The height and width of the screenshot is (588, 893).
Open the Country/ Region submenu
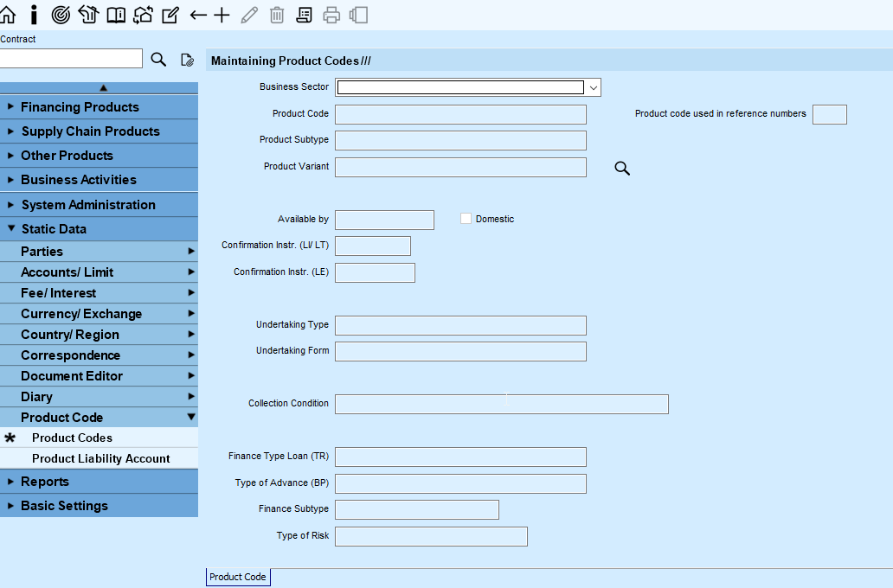tap(100, 335)
